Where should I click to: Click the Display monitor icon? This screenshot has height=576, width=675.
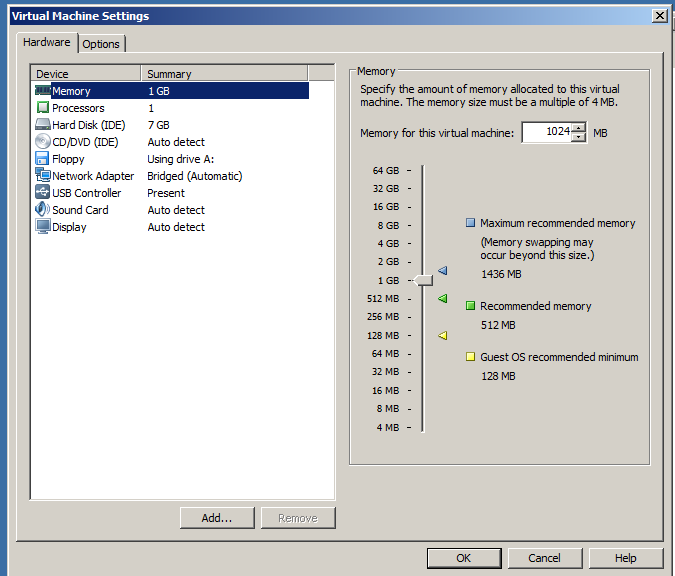click(43, 226)
